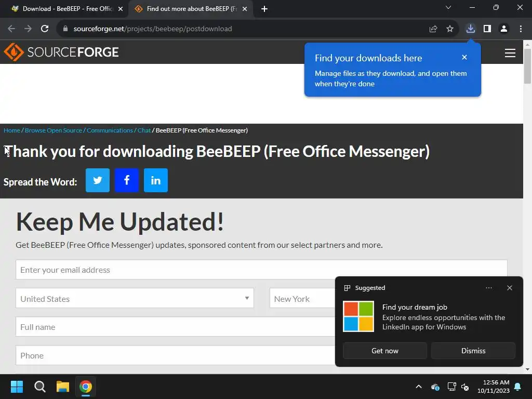
Task: Share BeeBEEP on Facebook
Action: click(x=127, y=180)
